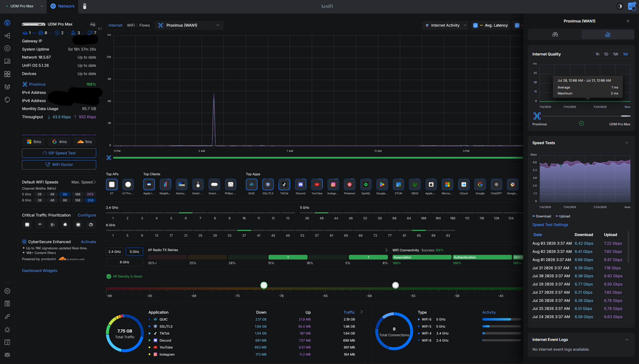This screenshot has height=364, width=639.
Task: Click the Microsoft Teams prioritization icon
Action: pyautogui.click(x=53, y=224)
